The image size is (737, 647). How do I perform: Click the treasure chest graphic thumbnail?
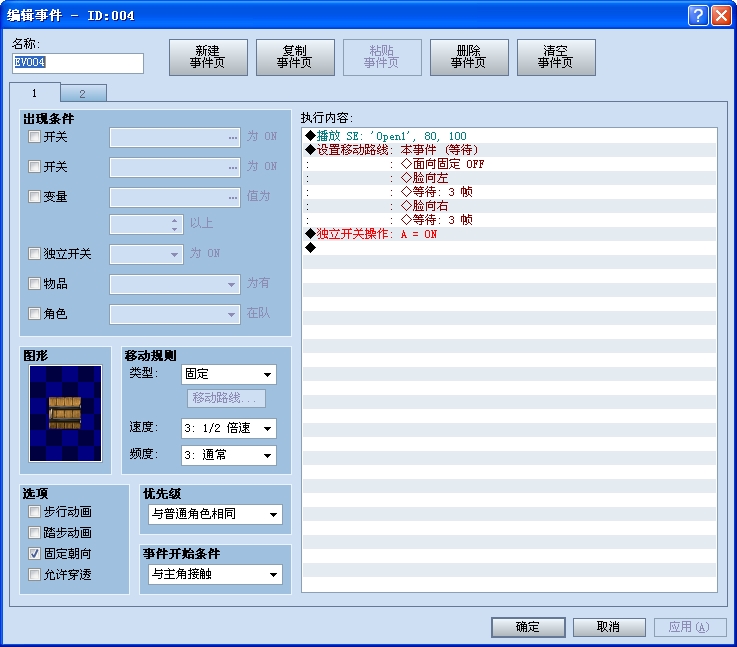[65, 413]
